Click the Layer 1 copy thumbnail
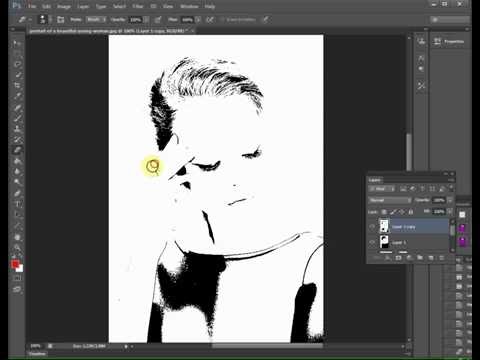The height and width of the screenshot is (360, 480). (384, 226)
